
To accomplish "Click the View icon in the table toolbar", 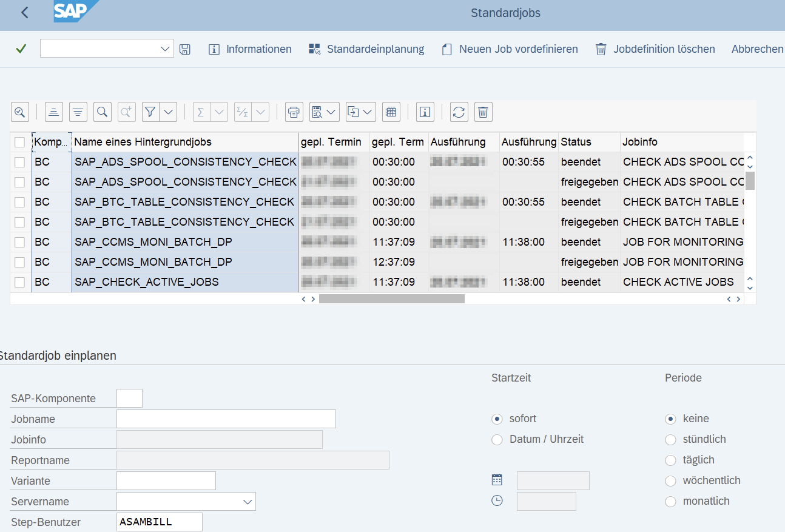I will [317, 112].
